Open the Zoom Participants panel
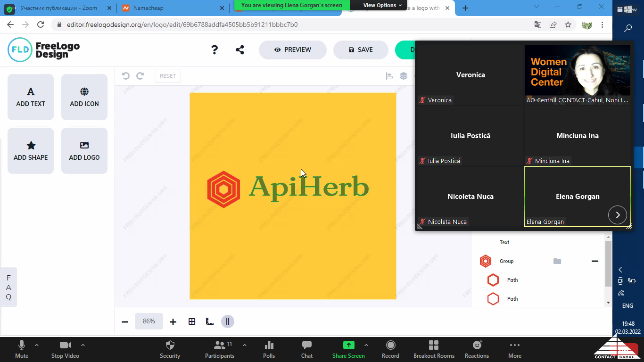644x362 pixels. (220, 349)
